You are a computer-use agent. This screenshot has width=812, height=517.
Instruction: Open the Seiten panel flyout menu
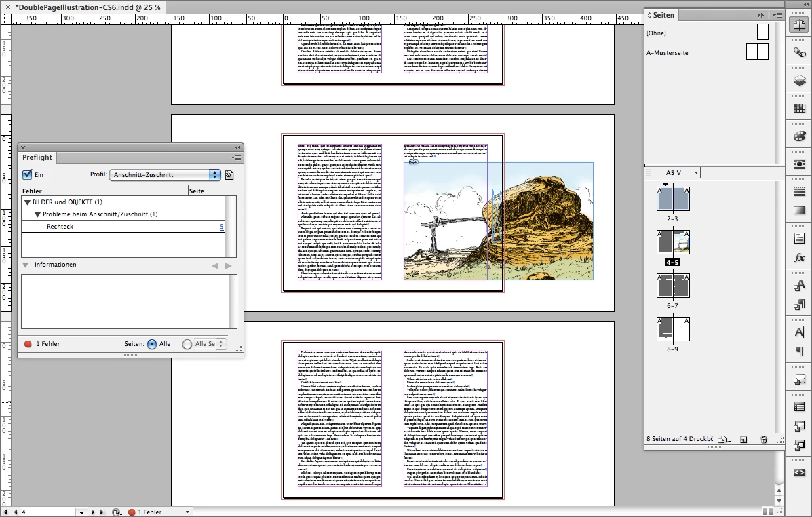(x=777, y=16)
